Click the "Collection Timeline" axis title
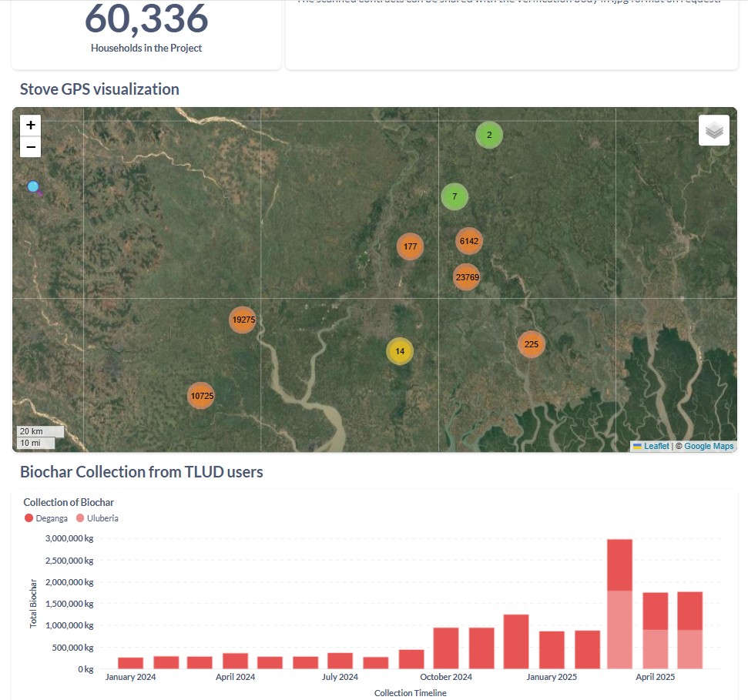 pos(411,693)
